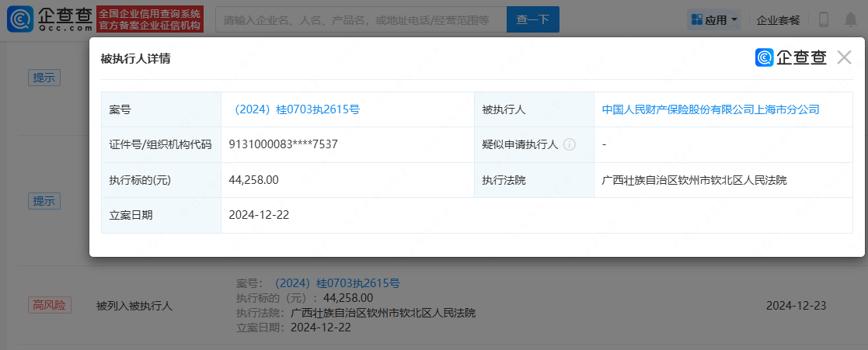Open 中国人民财产保险股份有限公司上海市分公司 company link
Screen dimensions: 868x350
click(x=710, y=109)
